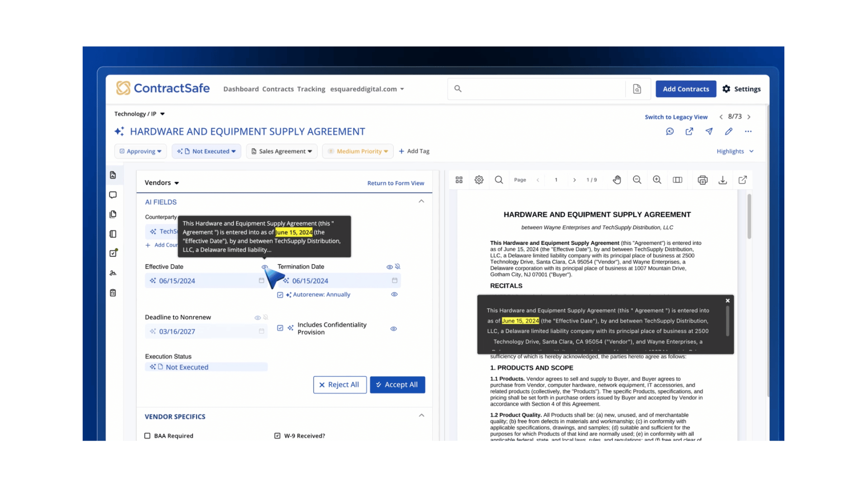This screenshot has height=488, width=868.
Task: Click Accept All
Action: [397, 385]
